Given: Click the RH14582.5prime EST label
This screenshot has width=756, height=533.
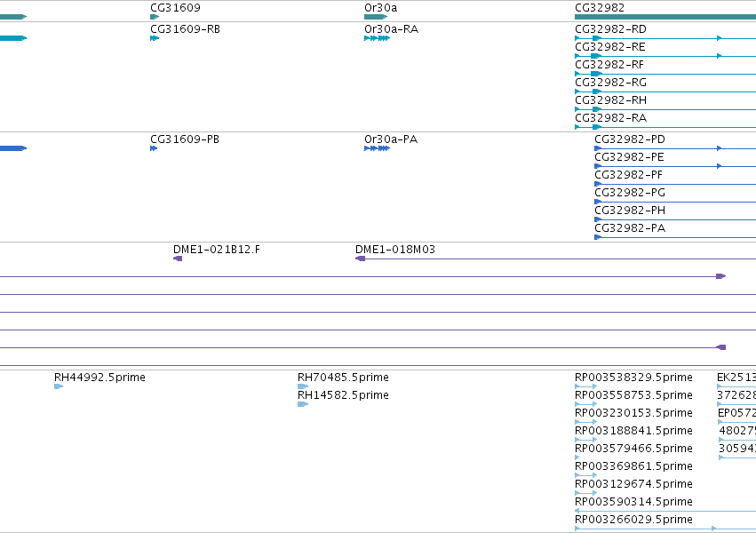Looking at the screenshot, I should pos(343,395).
